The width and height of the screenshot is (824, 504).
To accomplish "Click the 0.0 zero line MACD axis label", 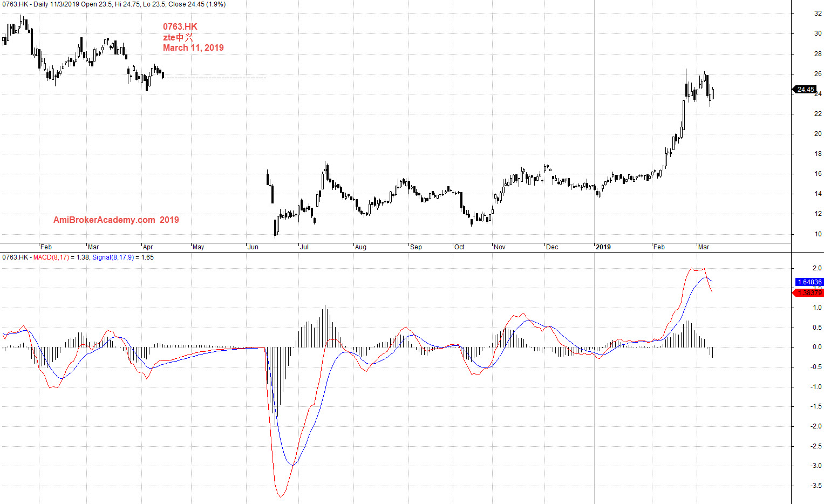I will (x=817, y=348).
